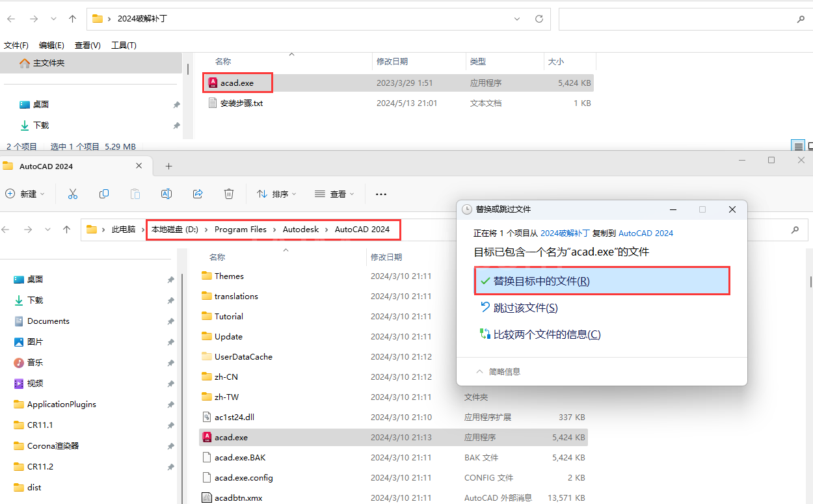Open Documents in the AutoCAD 2024 sidebar

pyautogui.click(x=48, y=321)
